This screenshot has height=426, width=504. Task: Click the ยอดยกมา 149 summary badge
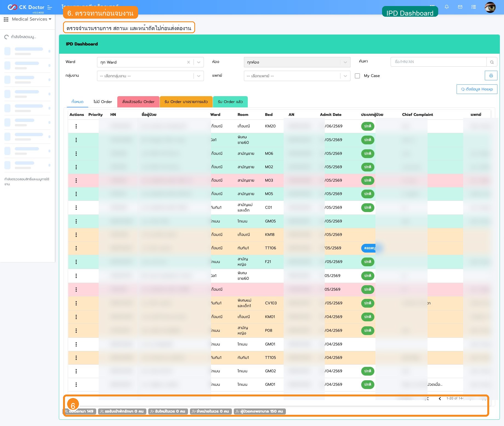(79, 411)
